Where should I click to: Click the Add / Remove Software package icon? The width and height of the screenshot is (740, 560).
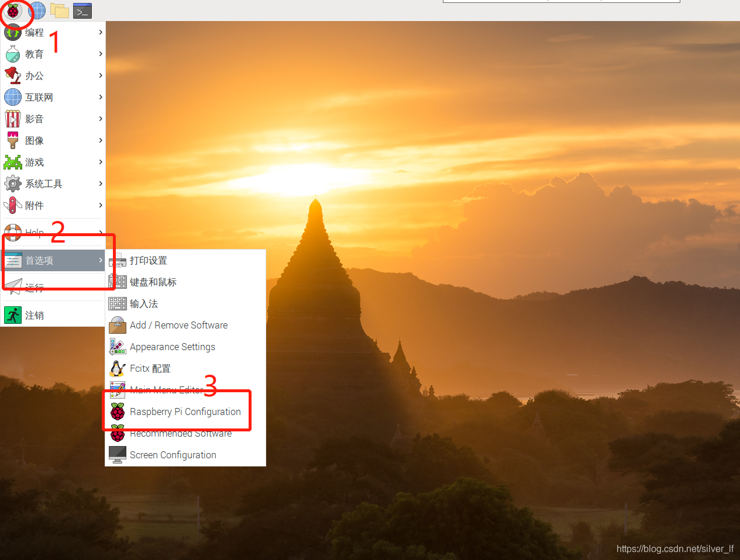(x=118, y=325)
